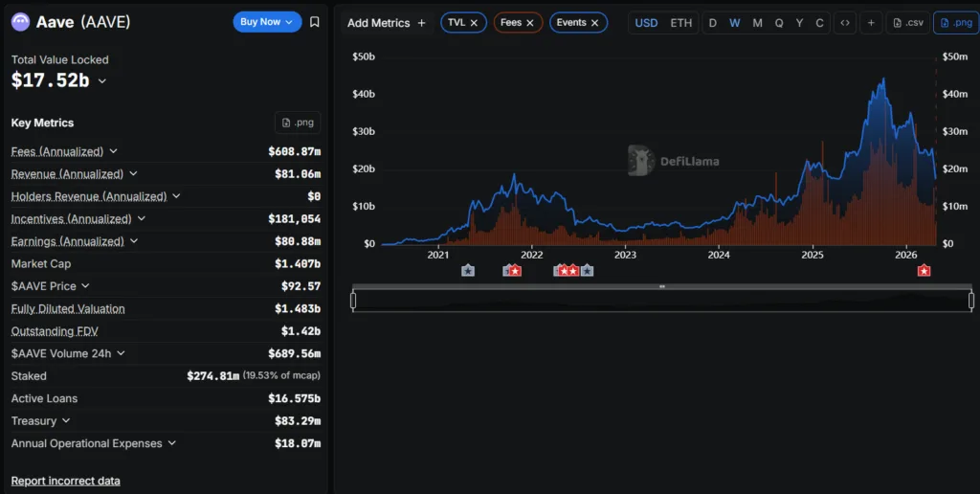Click the top center grip of range slider
This screenshot has height=494, width=980.
[x=662, y=287]
